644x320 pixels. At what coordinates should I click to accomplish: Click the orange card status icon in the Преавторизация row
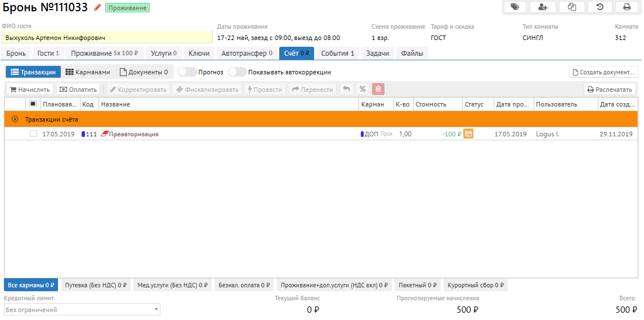click(468, 134)
